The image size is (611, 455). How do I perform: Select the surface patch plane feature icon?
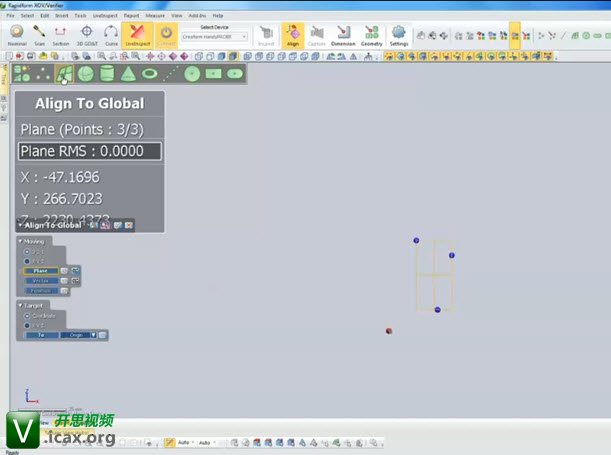click(x=64, y=74)
